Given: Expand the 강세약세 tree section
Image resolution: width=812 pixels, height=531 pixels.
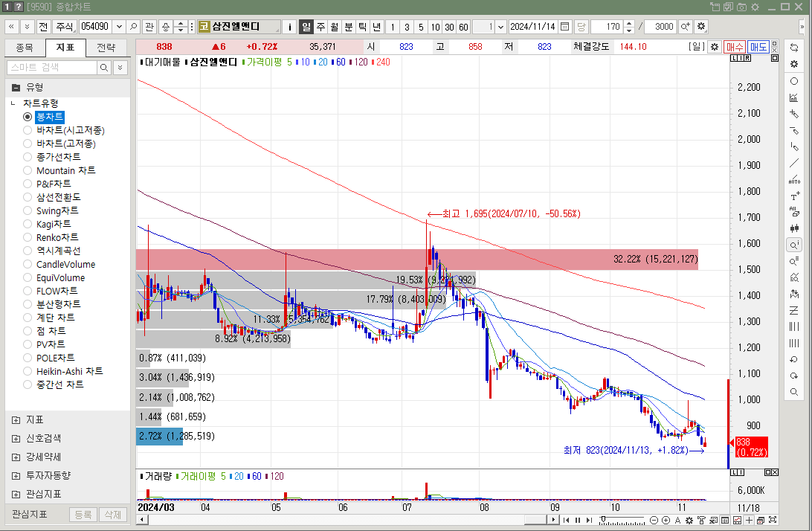Looking at the screenshot, I should click(16, 457).
